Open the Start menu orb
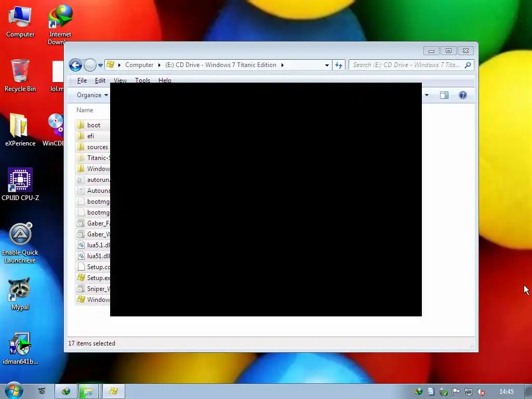Screen dimensions: 532x399 click(14, 391)
